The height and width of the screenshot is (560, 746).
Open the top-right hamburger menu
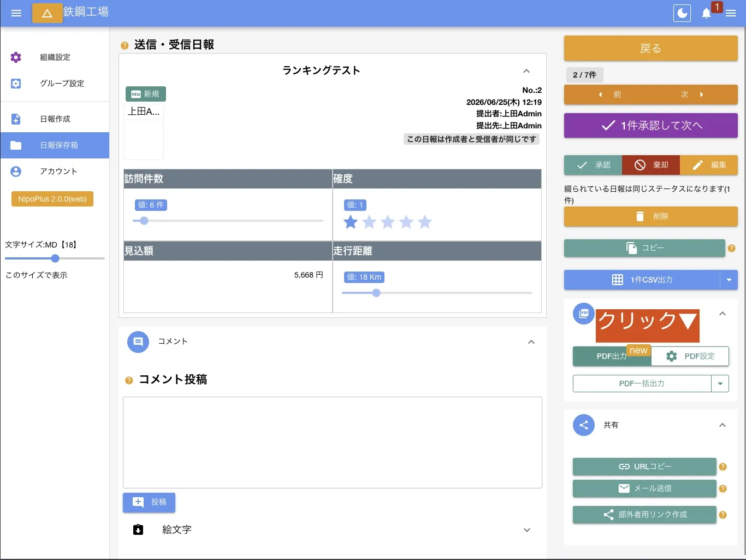click(x=731, y=13)
